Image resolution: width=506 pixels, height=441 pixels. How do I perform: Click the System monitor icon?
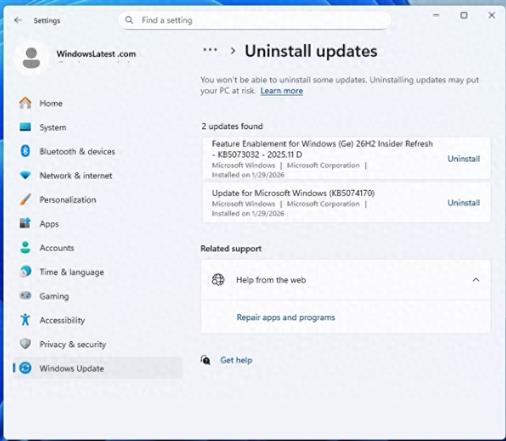click(25, 127)
